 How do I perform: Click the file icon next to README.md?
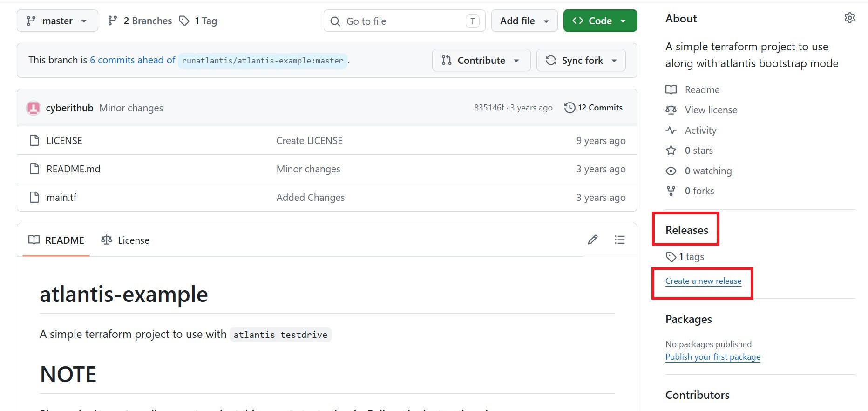point(34,169)
